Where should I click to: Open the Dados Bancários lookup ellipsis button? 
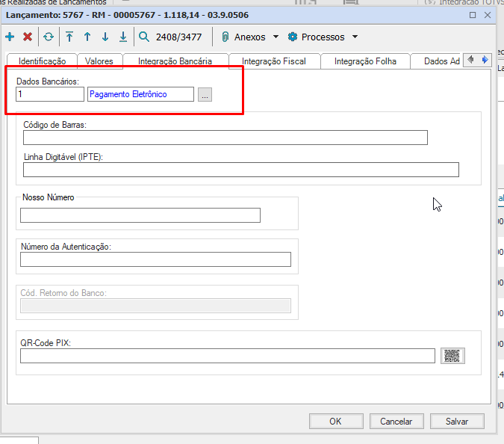pos(205,95)
